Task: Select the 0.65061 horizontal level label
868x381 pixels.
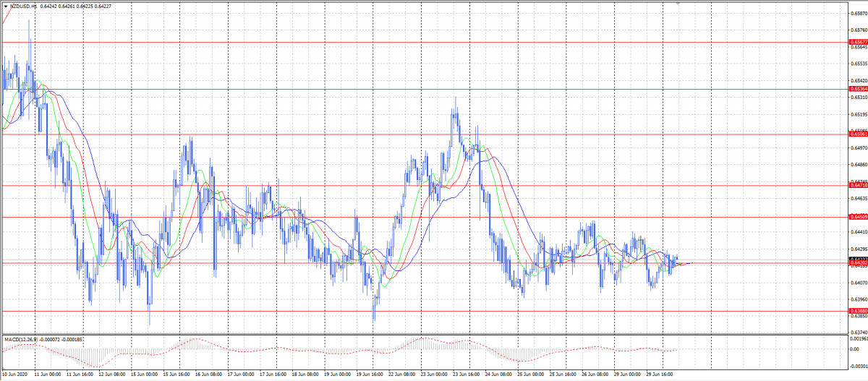Action: point(858,134)
